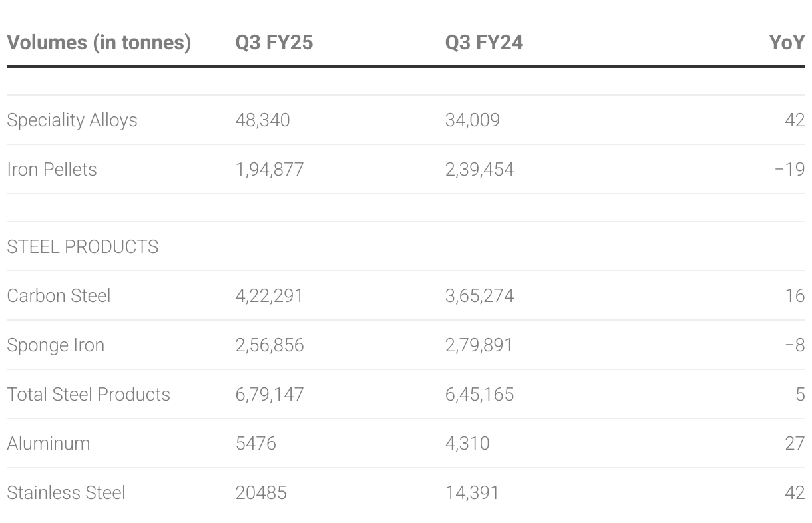Click the "Volumes (in tonnes)" column header
The height and width of the screenshot is (523, 812).
click(x=99, y=43)
